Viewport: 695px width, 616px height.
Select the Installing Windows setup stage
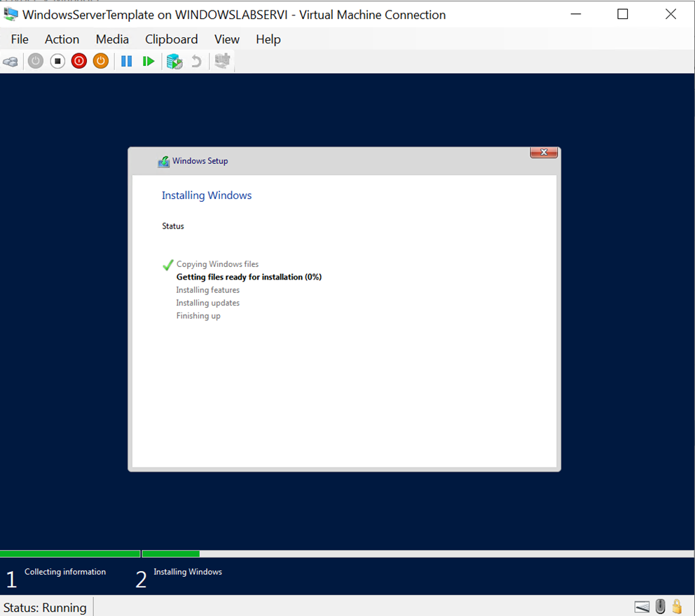click(x=187, y=571)
